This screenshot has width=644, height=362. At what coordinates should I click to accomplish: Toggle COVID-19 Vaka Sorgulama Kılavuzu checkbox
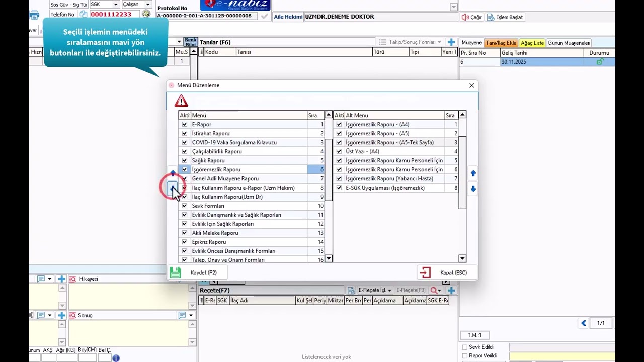(x=185, y=142)
